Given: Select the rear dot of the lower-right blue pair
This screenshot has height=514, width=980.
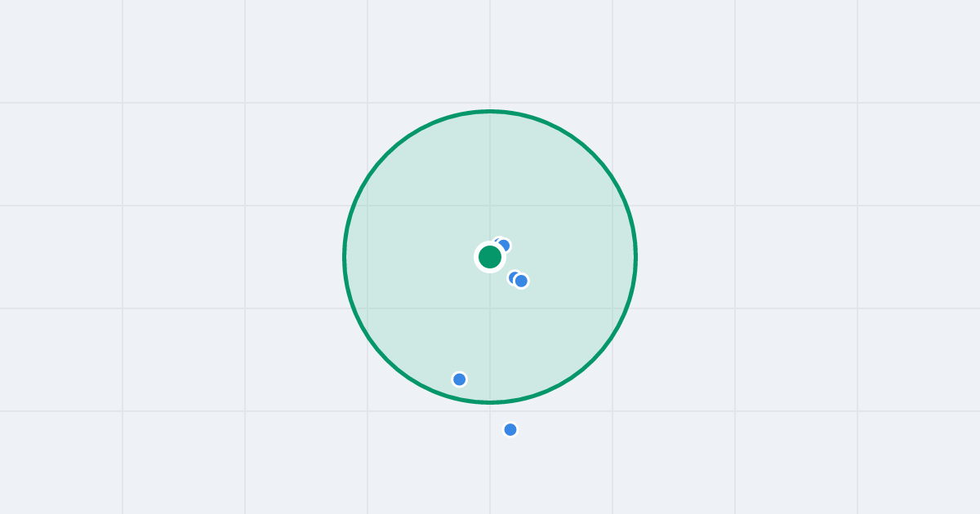Looking at the screenshot, I should click(x=512, y=277).
